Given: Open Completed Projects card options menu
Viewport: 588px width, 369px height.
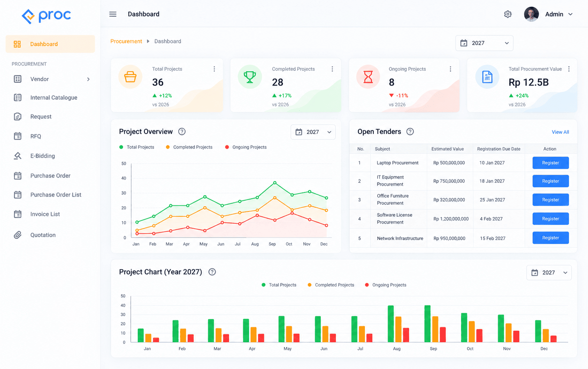Looking at the screenshot, I should point(332,69).
